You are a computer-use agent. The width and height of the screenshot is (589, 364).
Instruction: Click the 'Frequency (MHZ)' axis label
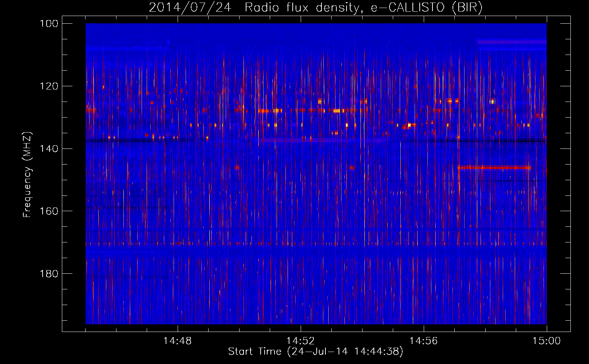pyautogui.click(x=27, y=175)
